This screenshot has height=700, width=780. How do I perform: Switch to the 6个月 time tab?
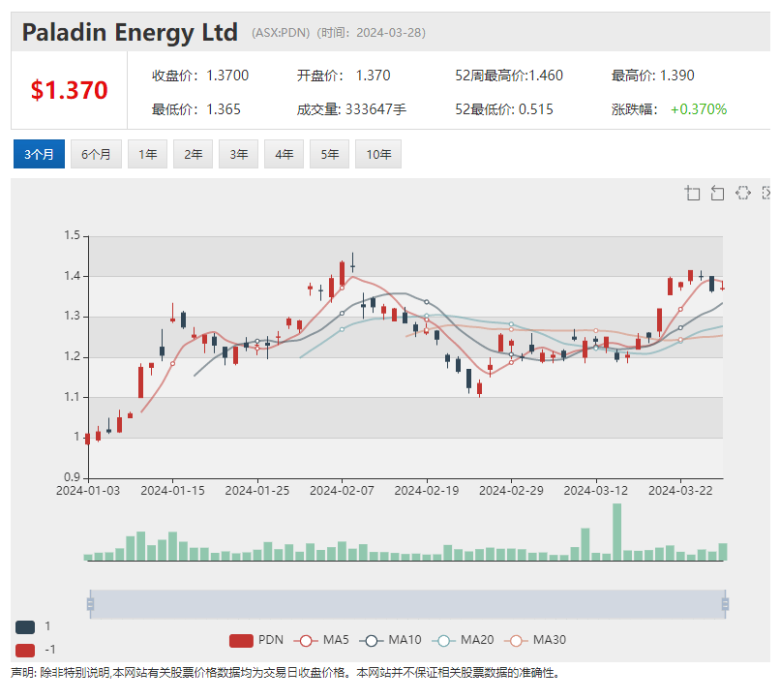point(96,153)
